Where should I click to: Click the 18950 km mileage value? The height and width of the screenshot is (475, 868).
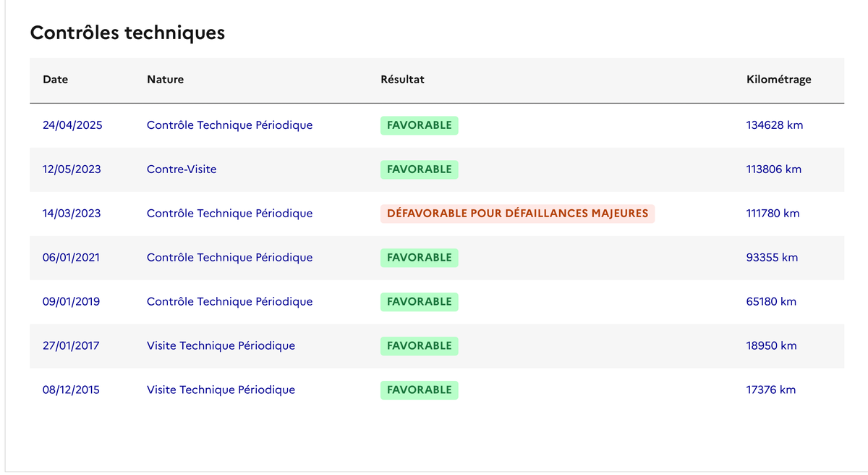tap(771, 346)
